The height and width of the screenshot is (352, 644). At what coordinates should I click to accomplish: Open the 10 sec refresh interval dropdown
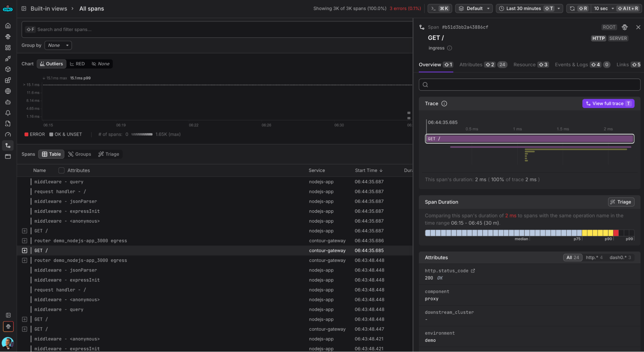[604, 9]
